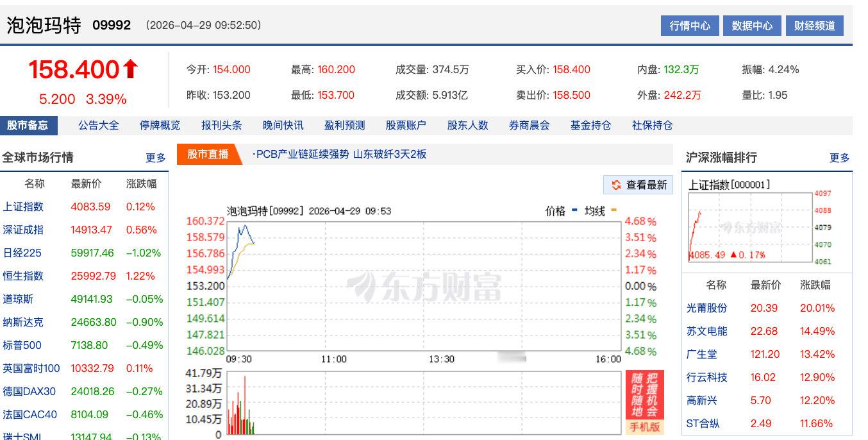Open the 光莆股份 stock link
Screen dimensions: 868x440
click(x=707, y=308)
